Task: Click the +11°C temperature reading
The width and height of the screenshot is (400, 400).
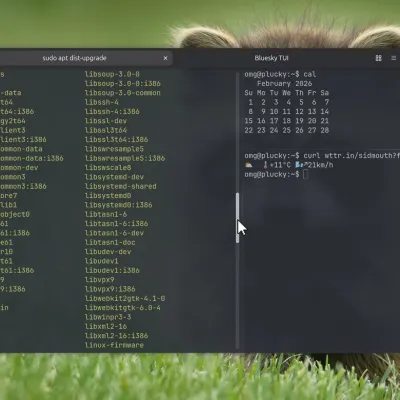Action: pos(280,165)
